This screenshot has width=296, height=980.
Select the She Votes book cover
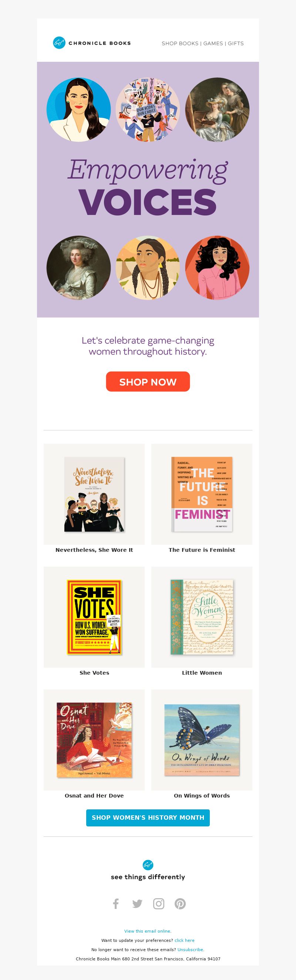tap(94, 617)
